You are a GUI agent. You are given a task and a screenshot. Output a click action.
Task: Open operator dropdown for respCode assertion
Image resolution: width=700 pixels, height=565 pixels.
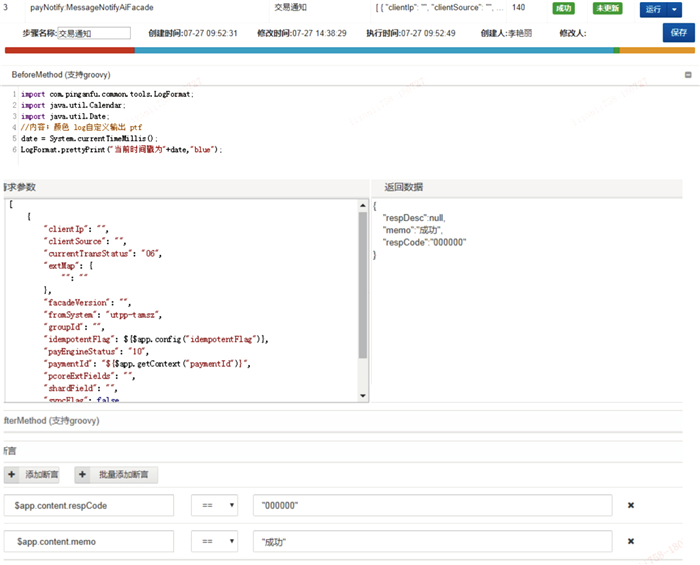coord(214,506)
